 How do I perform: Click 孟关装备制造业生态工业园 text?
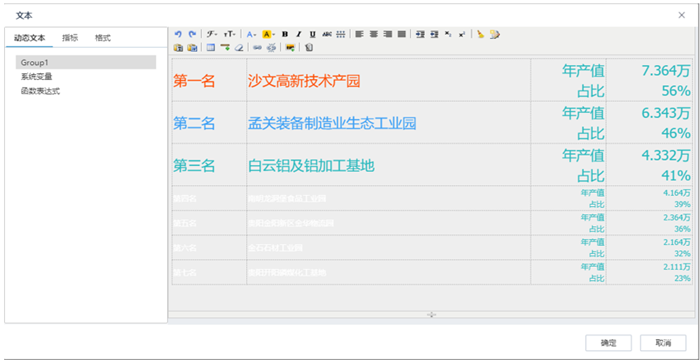[332, 123]
